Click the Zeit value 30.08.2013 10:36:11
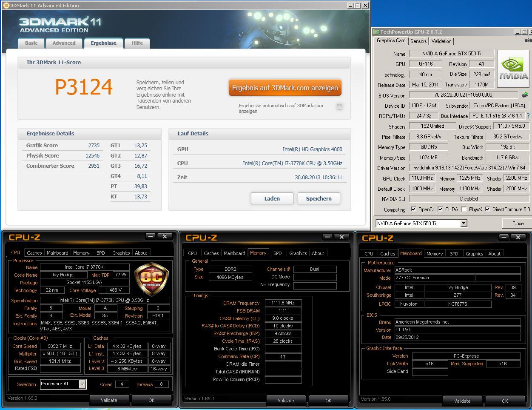 319,177
